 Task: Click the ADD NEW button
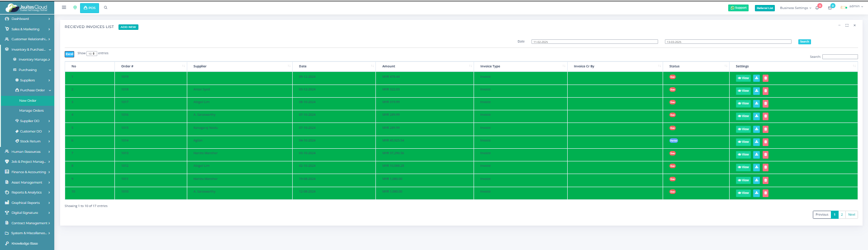pyautogui.click(x=128, y=27)
